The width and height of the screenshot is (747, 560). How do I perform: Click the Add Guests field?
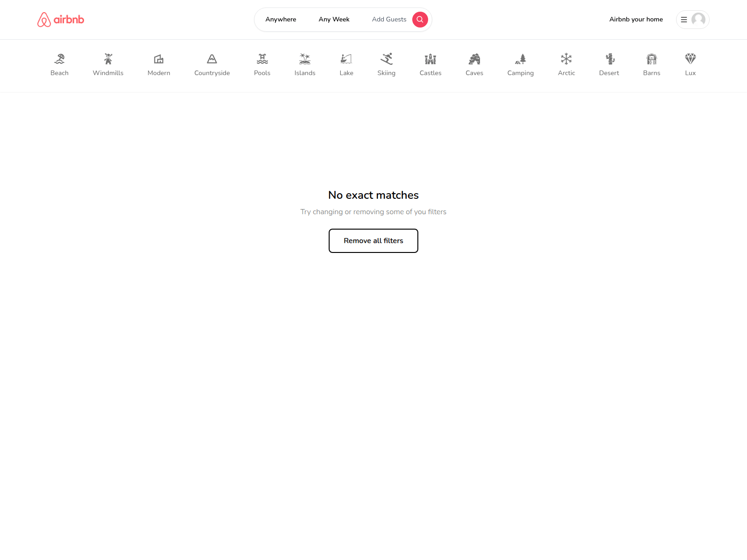(x=389, y=20)
